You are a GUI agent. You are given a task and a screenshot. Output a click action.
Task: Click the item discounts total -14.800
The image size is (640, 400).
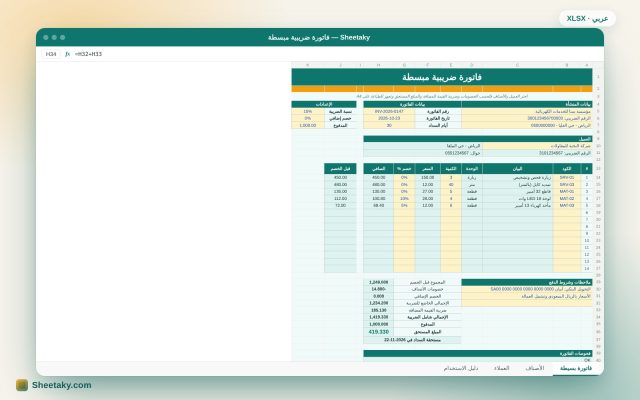(378, 289)
